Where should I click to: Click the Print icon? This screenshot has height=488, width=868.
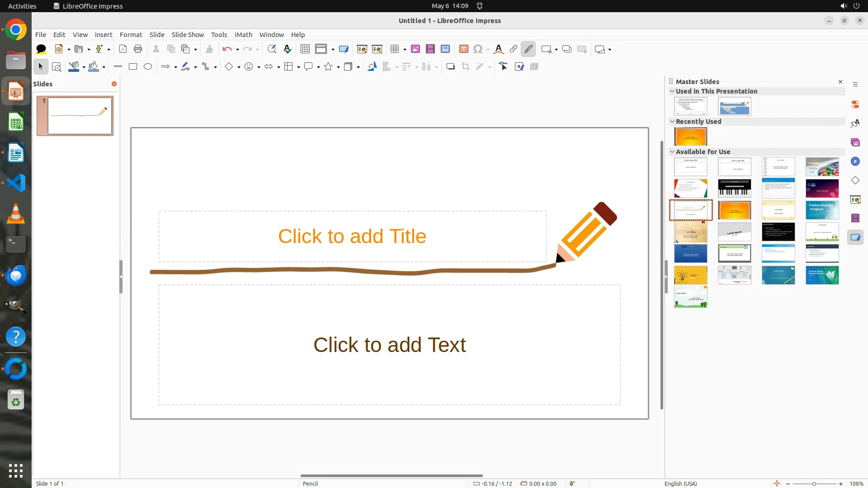coord(138,49)
